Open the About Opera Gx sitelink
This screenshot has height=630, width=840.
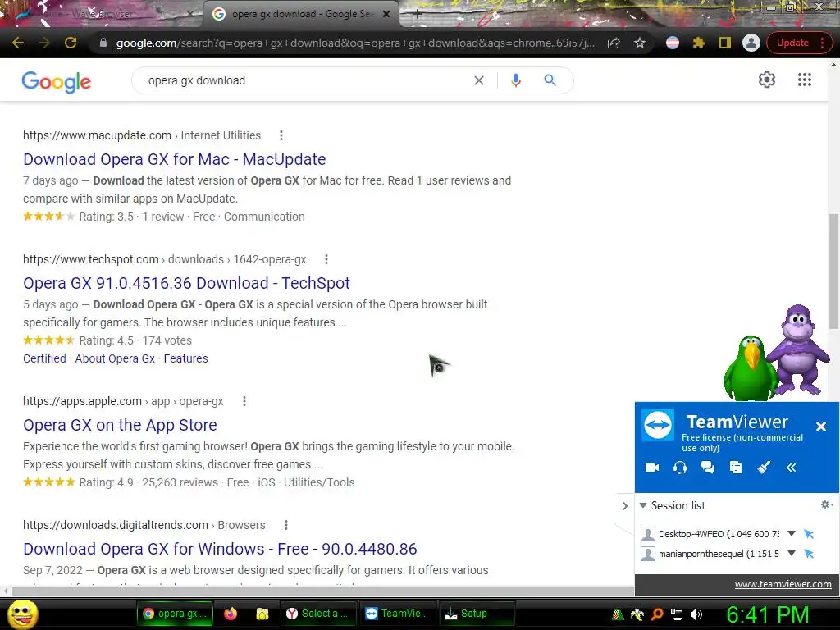tap(115, 358)
